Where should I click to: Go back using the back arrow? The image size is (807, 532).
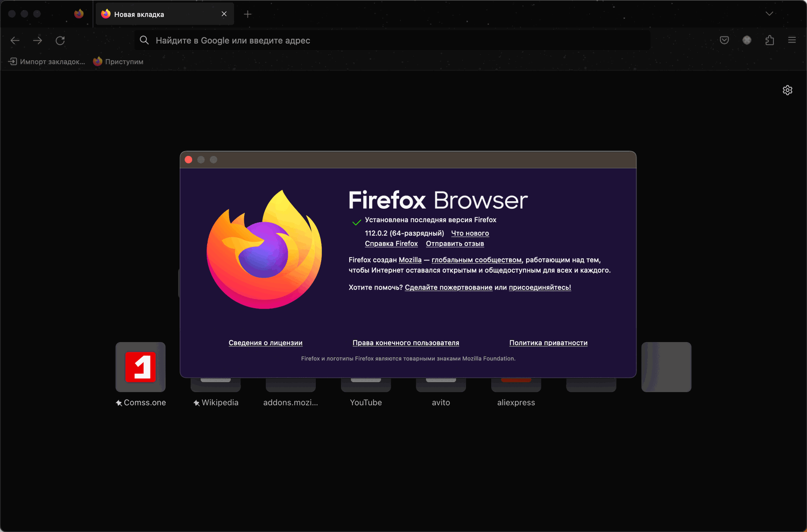tap(15, 40)
